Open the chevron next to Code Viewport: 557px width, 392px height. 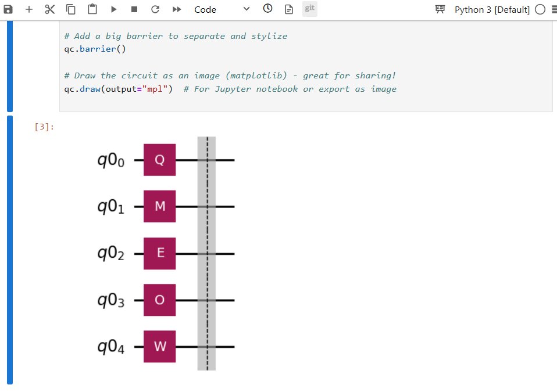pos(245,9)
